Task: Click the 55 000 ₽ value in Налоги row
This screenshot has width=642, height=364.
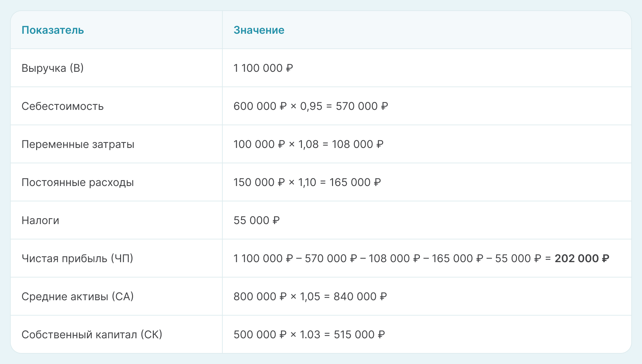Action: [x=256, y=220]
